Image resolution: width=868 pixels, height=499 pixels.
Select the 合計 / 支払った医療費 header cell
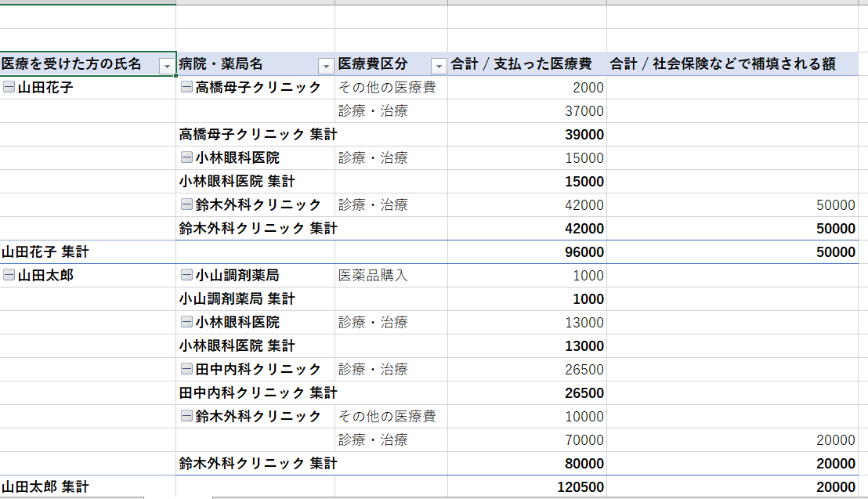521,64
